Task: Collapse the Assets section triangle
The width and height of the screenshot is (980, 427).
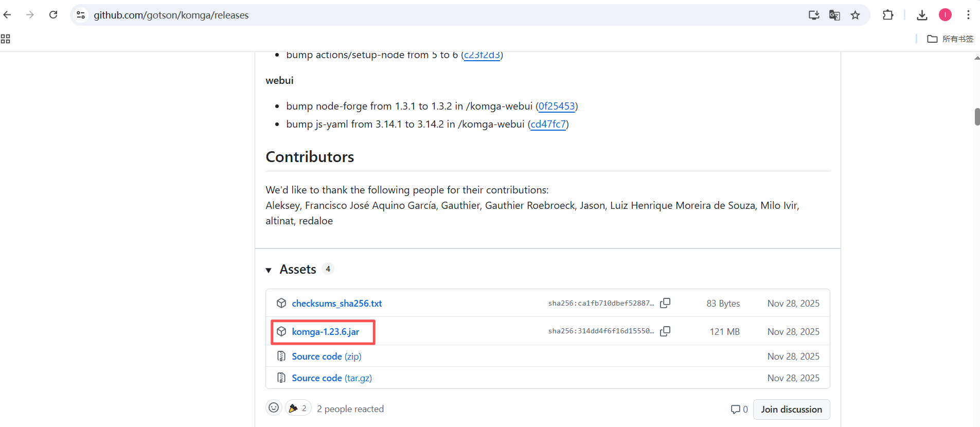Action: click(x=269, y=270)
